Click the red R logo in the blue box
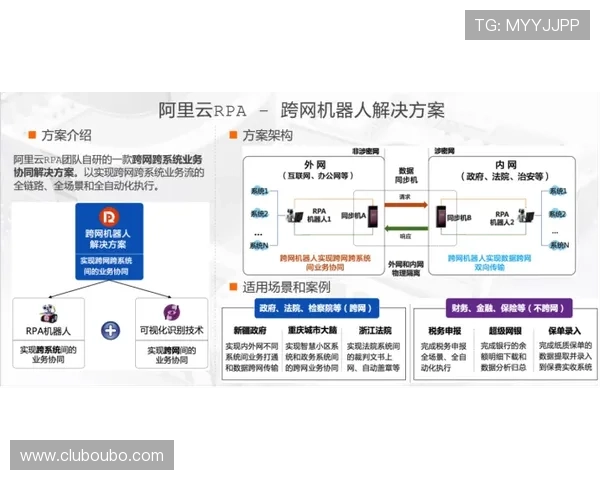The height and width of the screenshot is (480, 600). click(x=109, y=217)
